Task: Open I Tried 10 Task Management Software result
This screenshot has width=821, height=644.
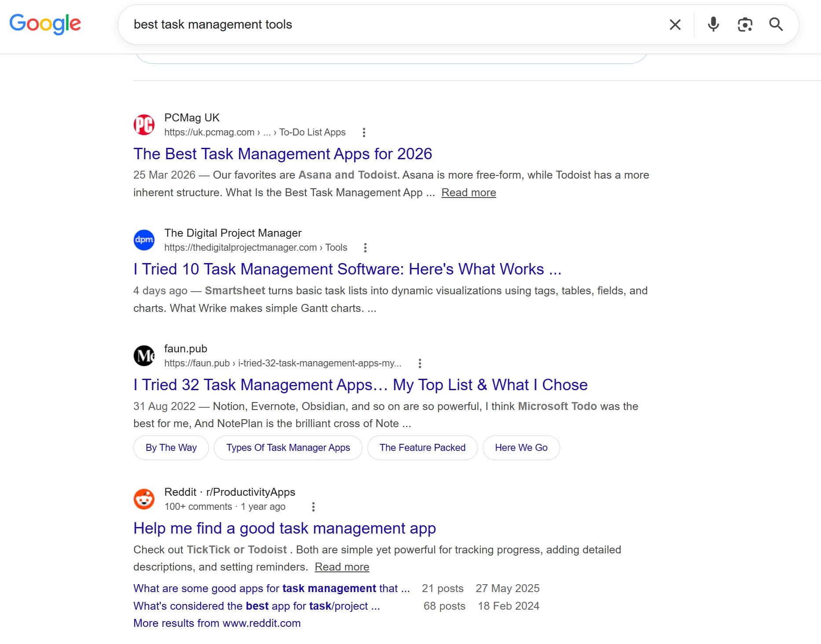Action: coord(347,269)
